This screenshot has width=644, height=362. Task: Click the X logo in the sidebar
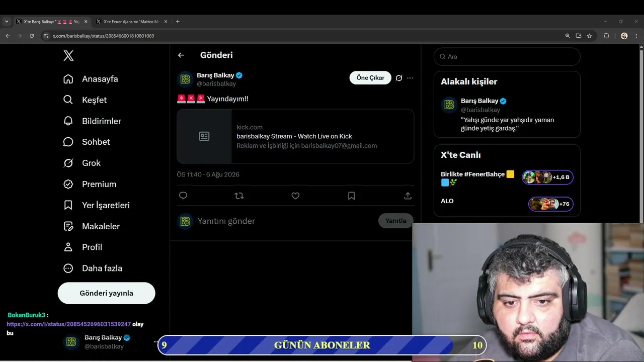coord(68,56)
